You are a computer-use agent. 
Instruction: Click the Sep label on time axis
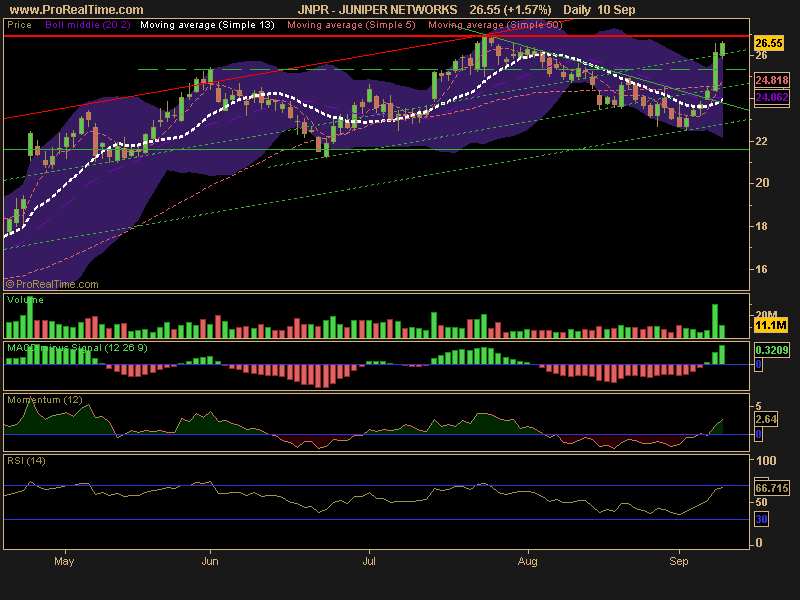click(x=679, y=561)
